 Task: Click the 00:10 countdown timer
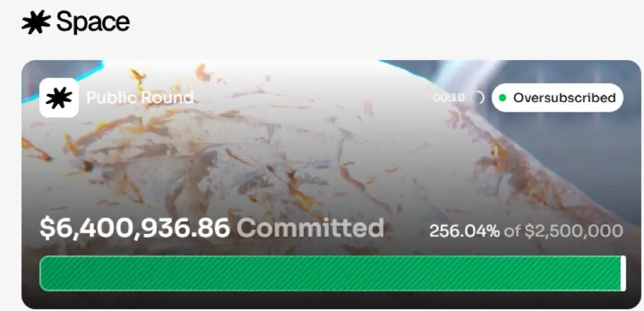click(x=449, y=98)
